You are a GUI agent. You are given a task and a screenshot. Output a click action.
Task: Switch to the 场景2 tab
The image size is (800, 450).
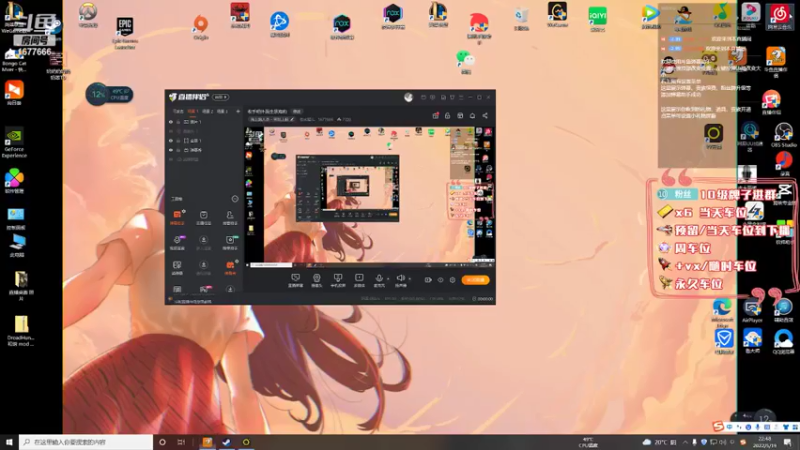tap(207, 111)
